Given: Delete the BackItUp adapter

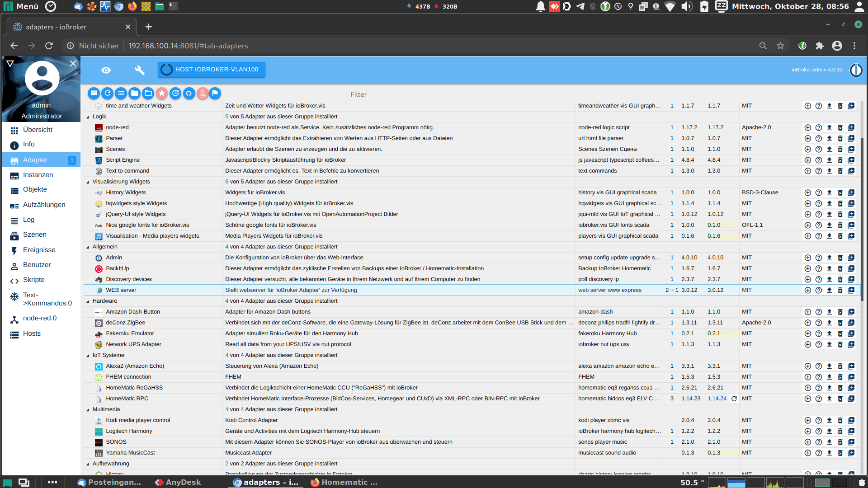Looking at the screenshot, I should tap(840, 268).
